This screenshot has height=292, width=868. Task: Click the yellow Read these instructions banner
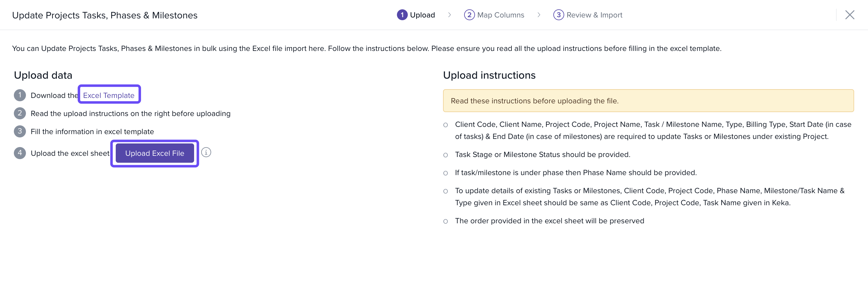648,101
